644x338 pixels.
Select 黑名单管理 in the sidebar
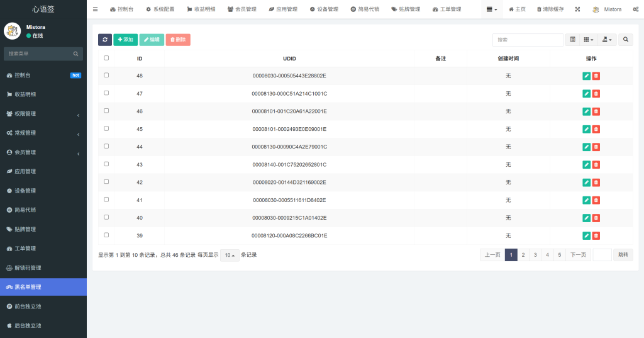[43, 287]
